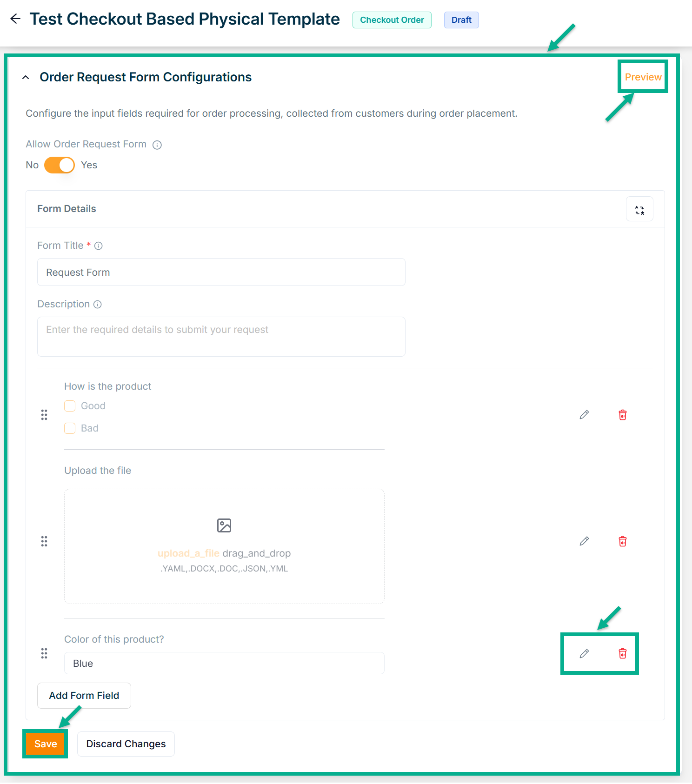Edit the 'Upload the file' field
The width and height of the screenshot is (692, 784).
584,541
